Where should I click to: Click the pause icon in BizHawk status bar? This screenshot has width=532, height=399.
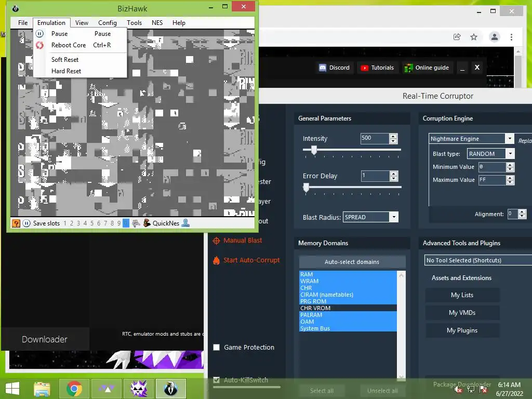pos(26,223)
